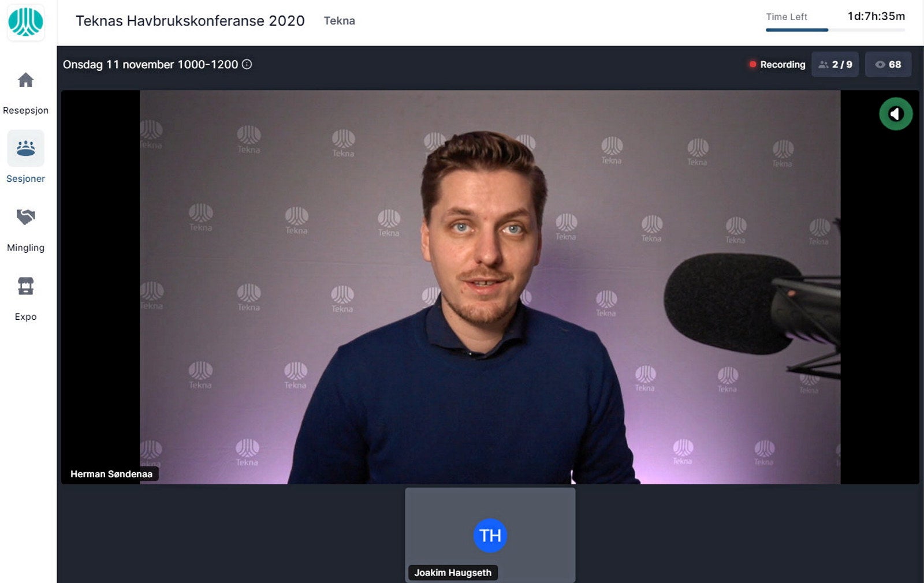Click the 68 viewers eye counter
The image size is (924, 583).
[x=888, y=64]
